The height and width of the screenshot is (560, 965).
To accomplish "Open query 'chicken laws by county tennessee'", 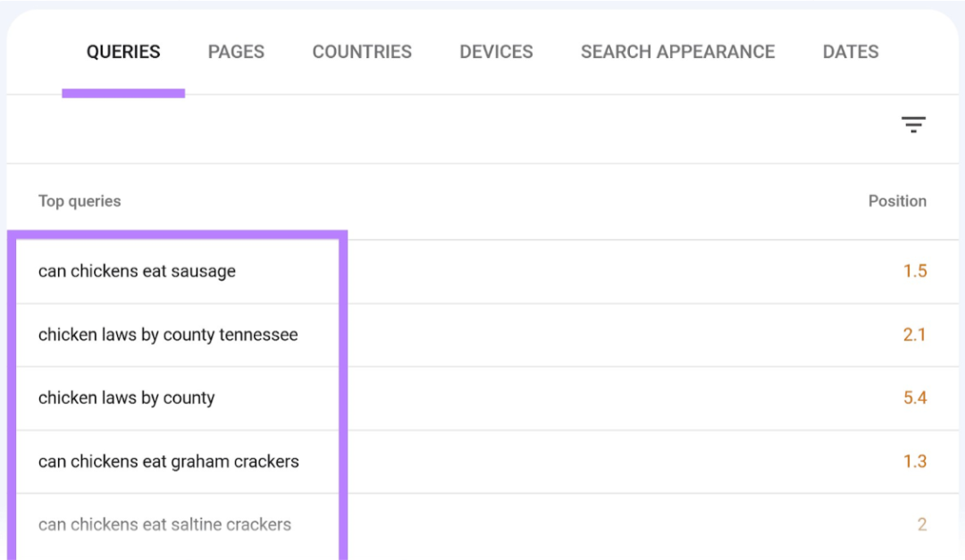I will [168, 335].
